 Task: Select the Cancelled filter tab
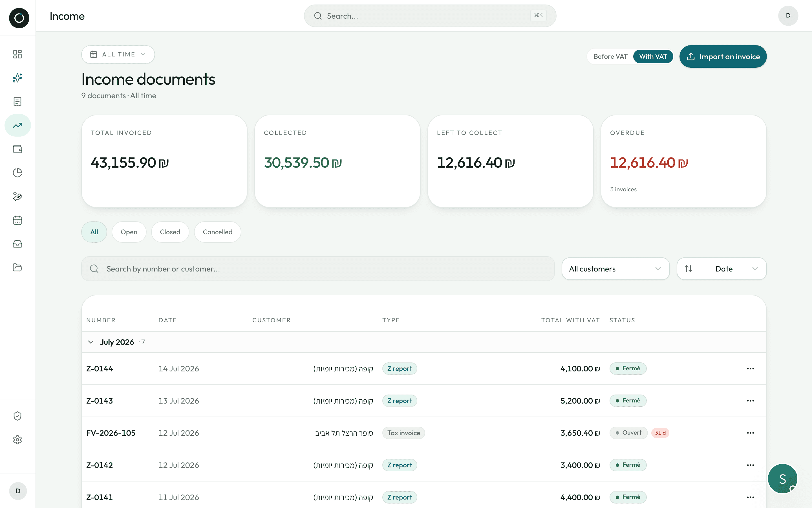coord(217,232)
